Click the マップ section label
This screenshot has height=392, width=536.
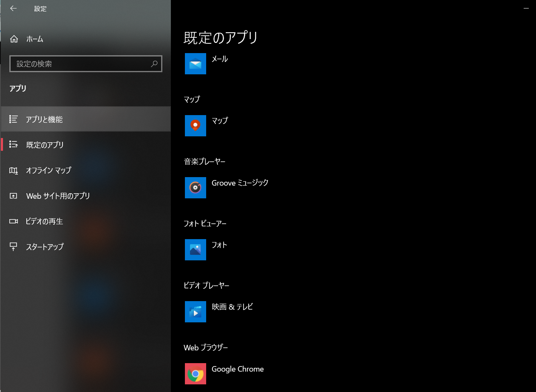point(192,99)
